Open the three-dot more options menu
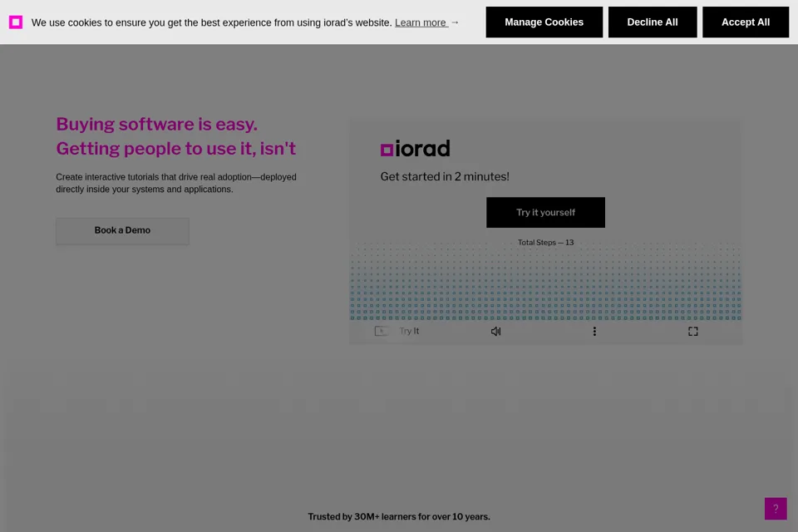This screenshot has height=532, width=798. coord(594,332)
